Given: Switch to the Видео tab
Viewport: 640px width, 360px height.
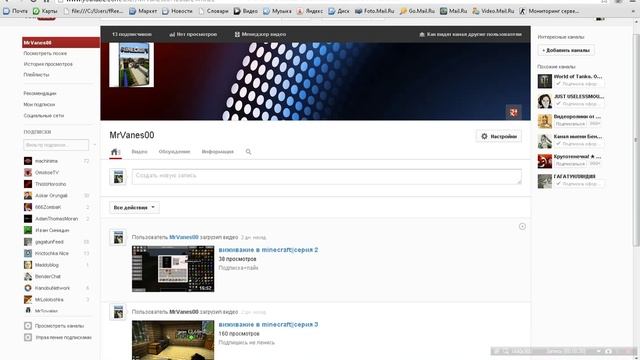Looking at the screenshot, I should tap(139, 151).
